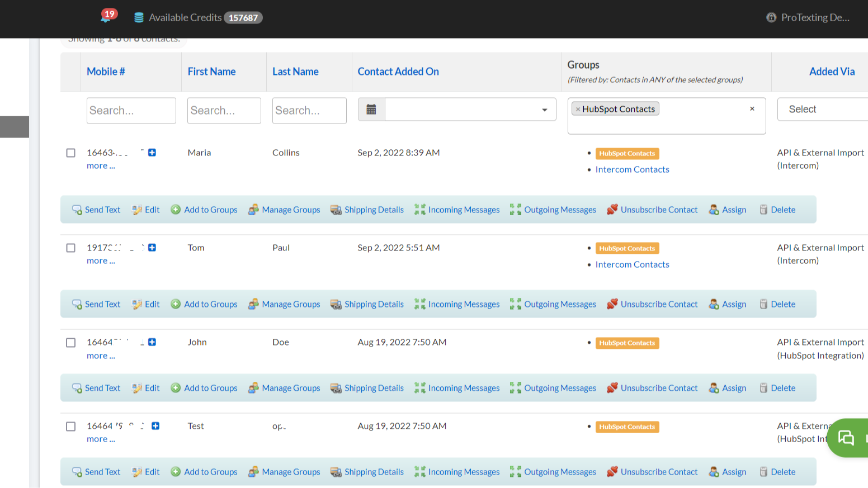Expand more ... under Maria's number
Screen dimensions: 868x488
(100, 165)
